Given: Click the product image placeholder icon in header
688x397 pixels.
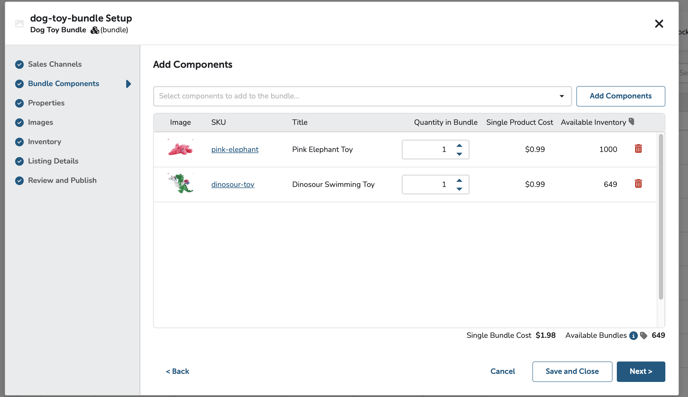Looking at the screenshot, I should coord(19,24).
